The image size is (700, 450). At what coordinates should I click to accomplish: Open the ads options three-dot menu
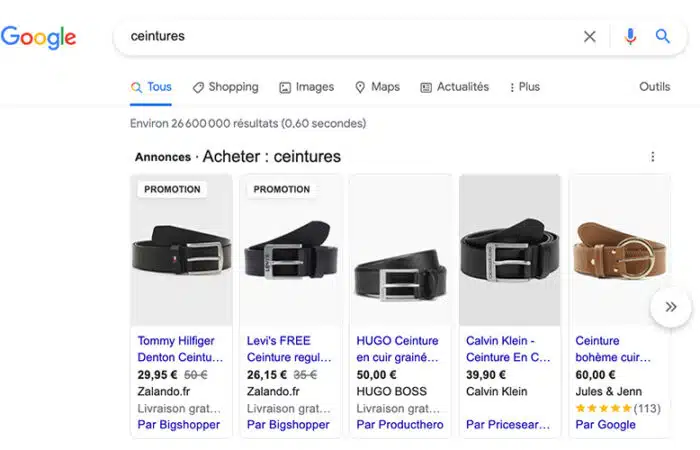[653, 157]
